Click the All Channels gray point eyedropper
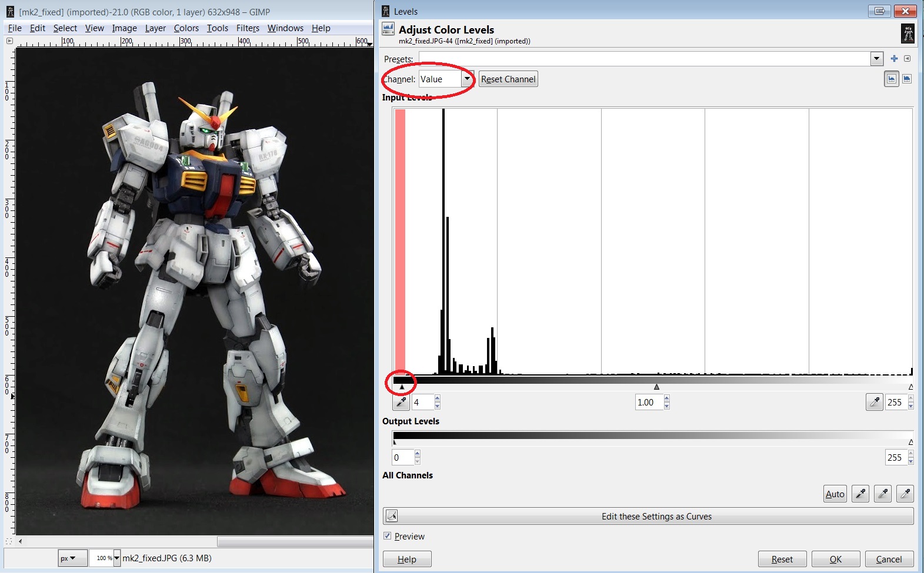The image size is (924, 573). (883, 494)
